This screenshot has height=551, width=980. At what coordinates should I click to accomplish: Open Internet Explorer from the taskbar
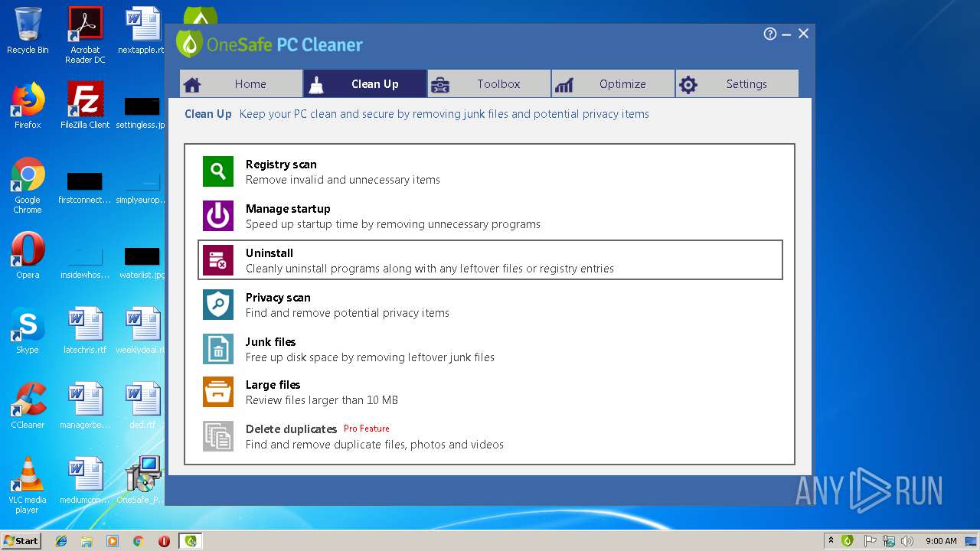coord(61,541)
